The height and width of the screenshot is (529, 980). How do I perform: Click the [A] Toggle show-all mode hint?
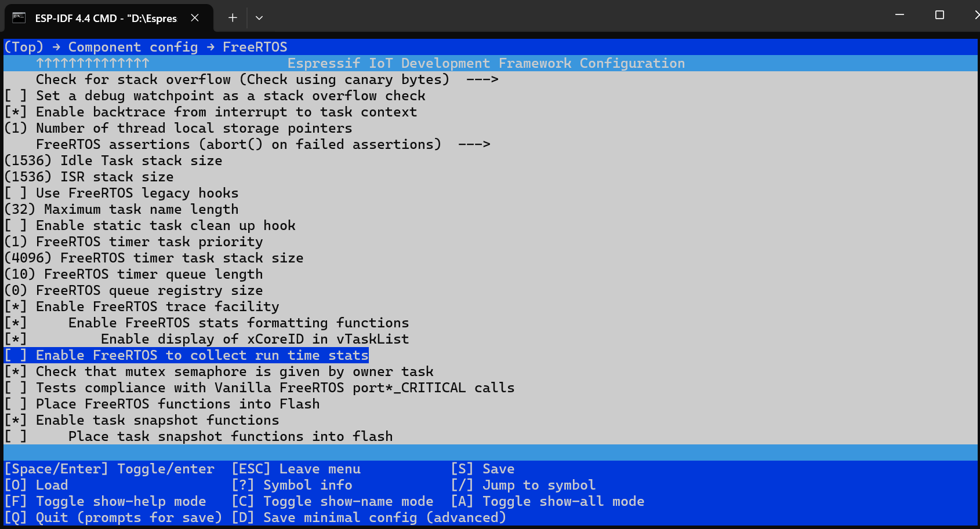click(x=547, y=501)
